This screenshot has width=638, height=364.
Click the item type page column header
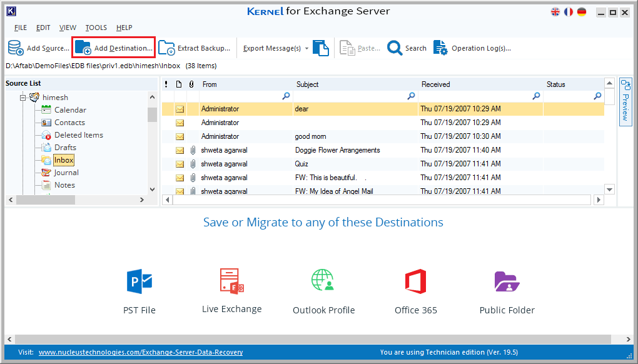[179, 84]
